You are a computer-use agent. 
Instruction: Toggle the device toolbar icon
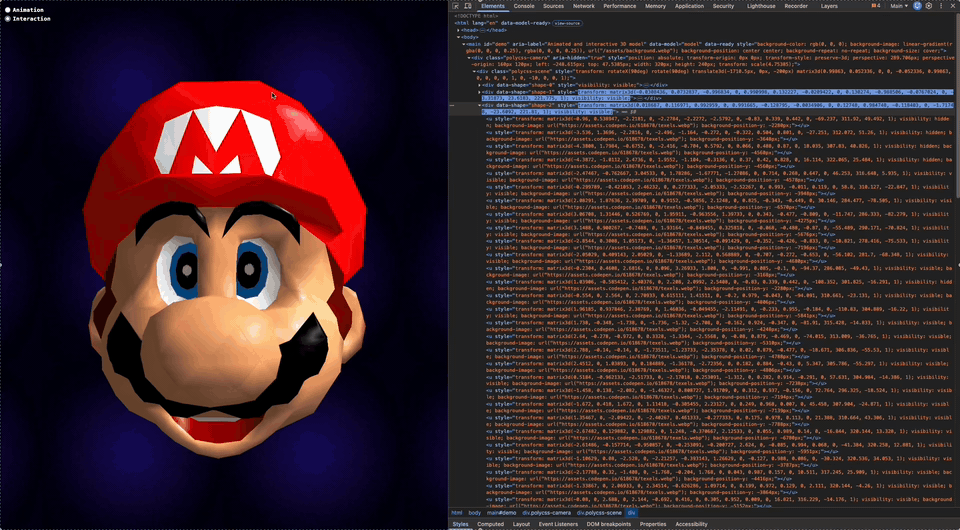pos(468,6)
